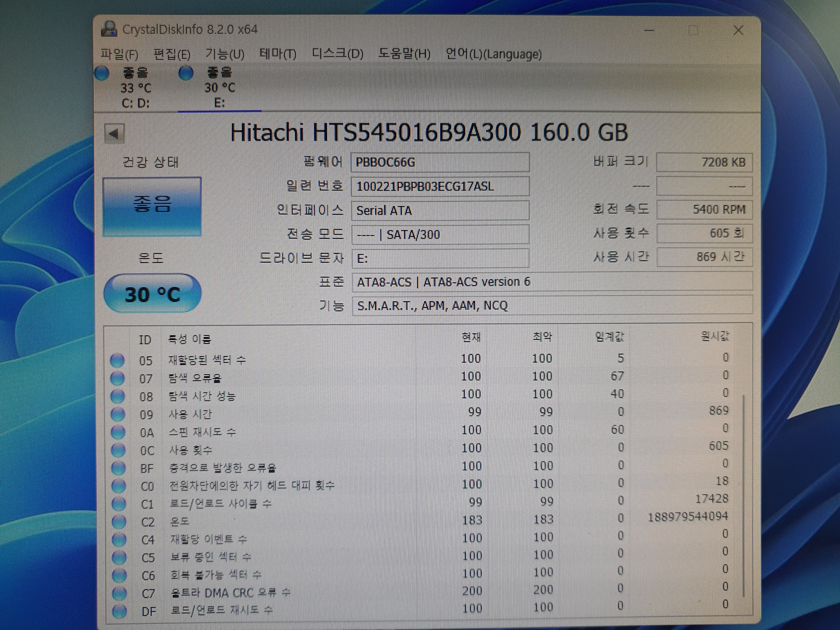The width and height of the screenshot is (840, 630).
Task: Click the status orb for attribute C0
Action: pos(119,486)
